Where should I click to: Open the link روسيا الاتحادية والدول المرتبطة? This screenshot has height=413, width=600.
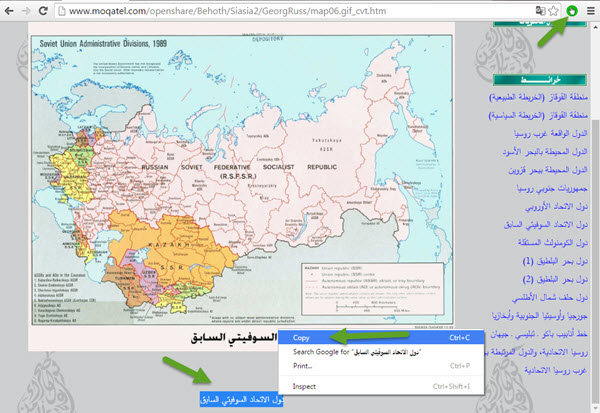pos(536,352)
